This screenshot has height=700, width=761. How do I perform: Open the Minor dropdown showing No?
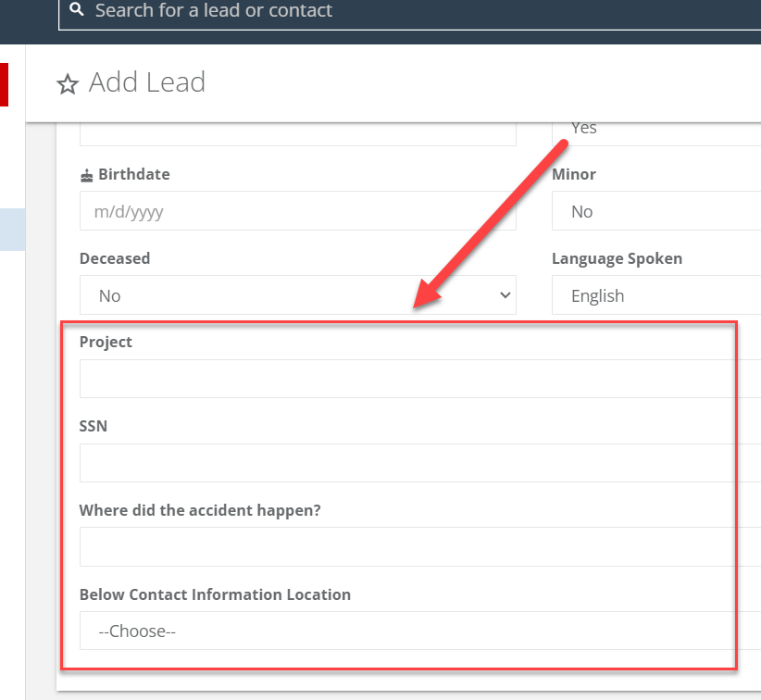[x=657, y=211]
